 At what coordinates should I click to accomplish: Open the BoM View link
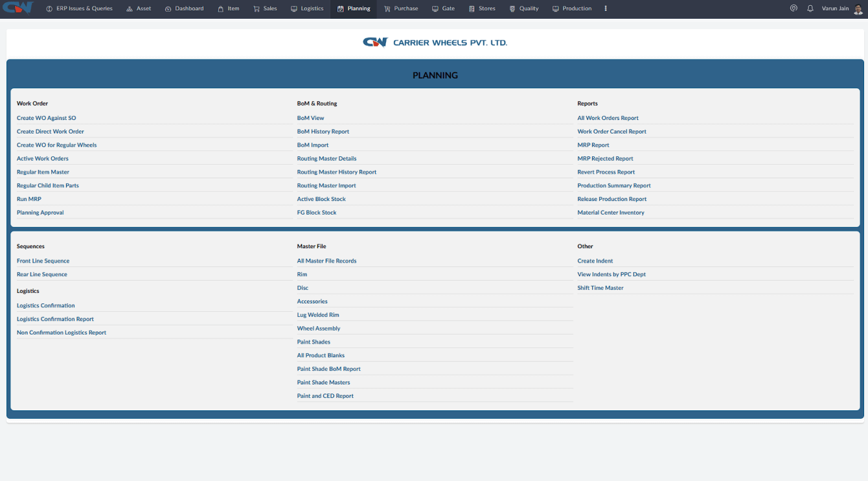311,118
